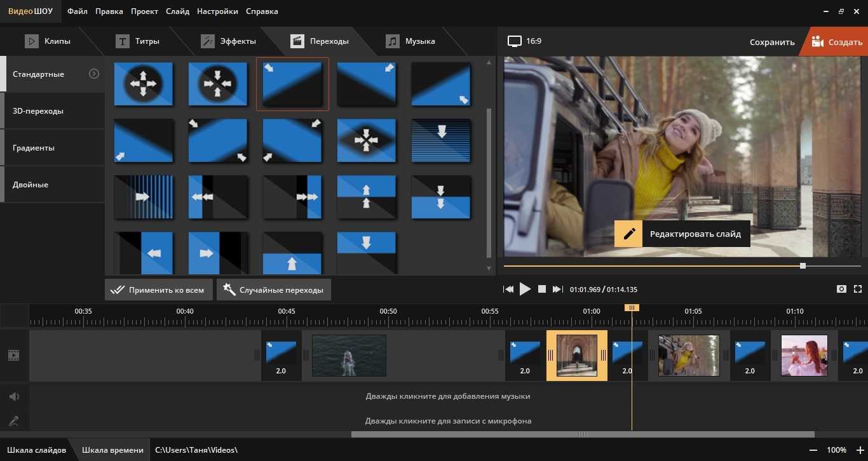The image size is (868, 461).
Task: Click the play button in preview controls
Action: 525,290
